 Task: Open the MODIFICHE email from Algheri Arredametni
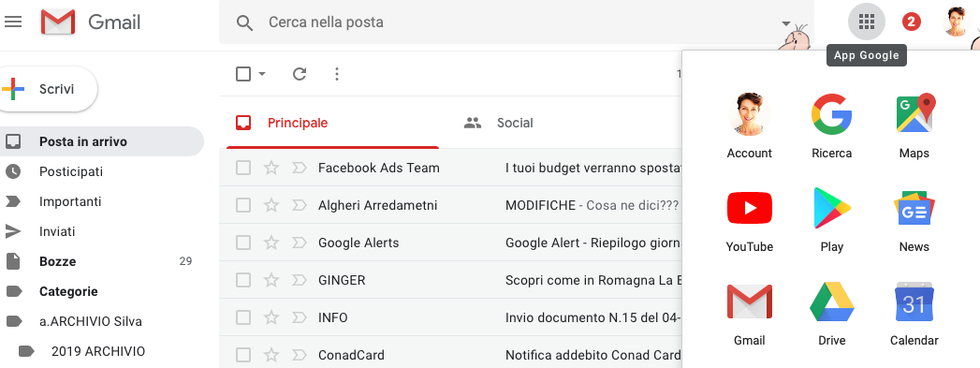point(450,205)
